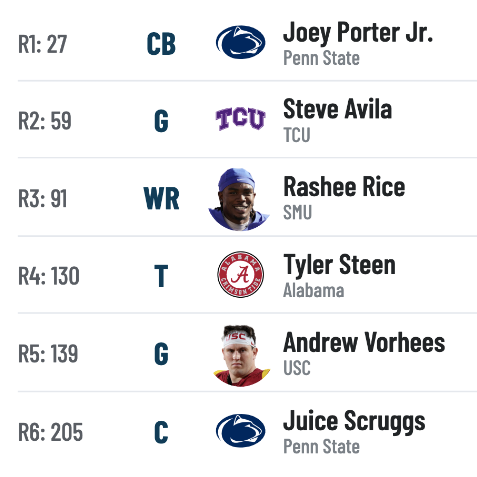Click the SMU school text
This screenshot has width=477, height=477.
(297, 212)
